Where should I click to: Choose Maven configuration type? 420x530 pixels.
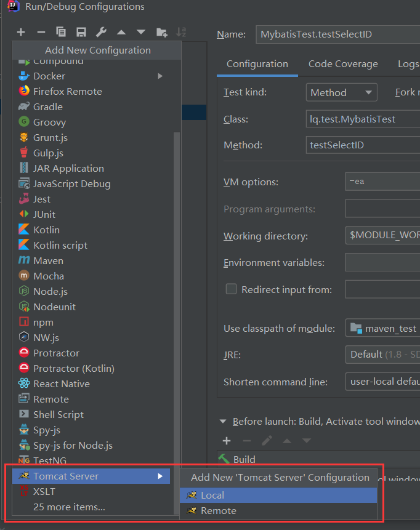(91, 260)
